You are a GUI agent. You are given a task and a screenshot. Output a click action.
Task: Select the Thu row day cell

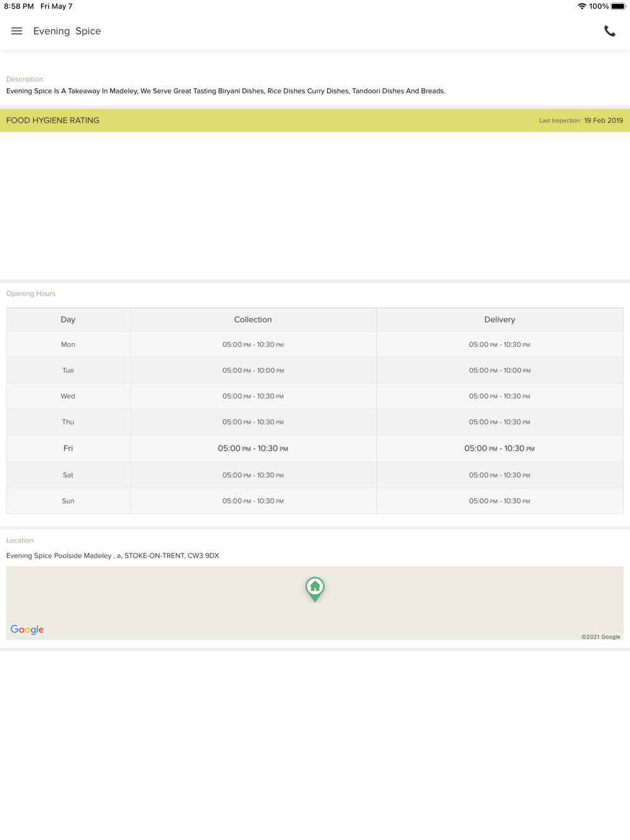(x=68, y=422)
